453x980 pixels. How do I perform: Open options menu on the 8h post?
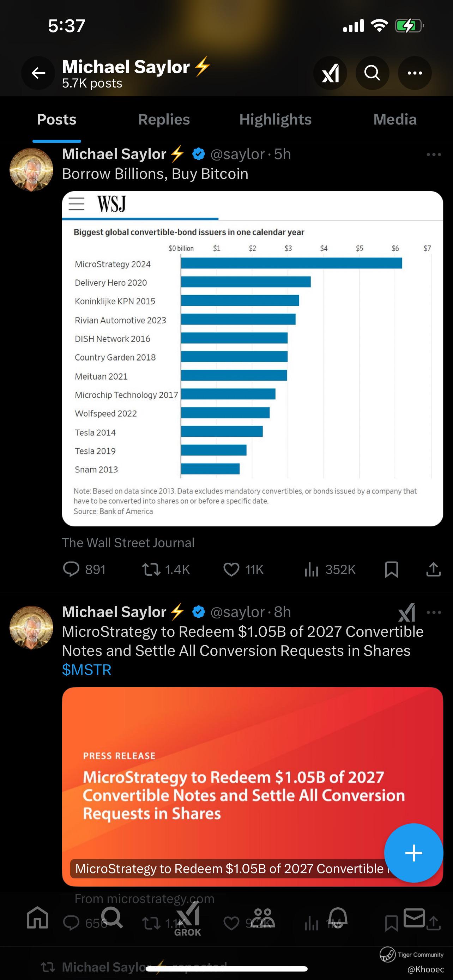[x=434, y=612]
